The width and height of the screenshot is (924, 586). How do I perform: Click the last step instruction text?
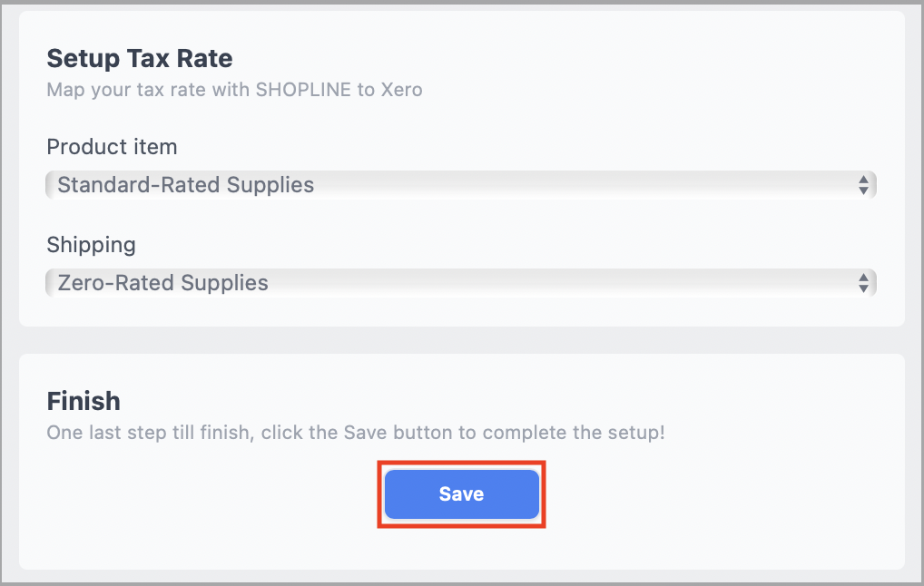(358, 433)
